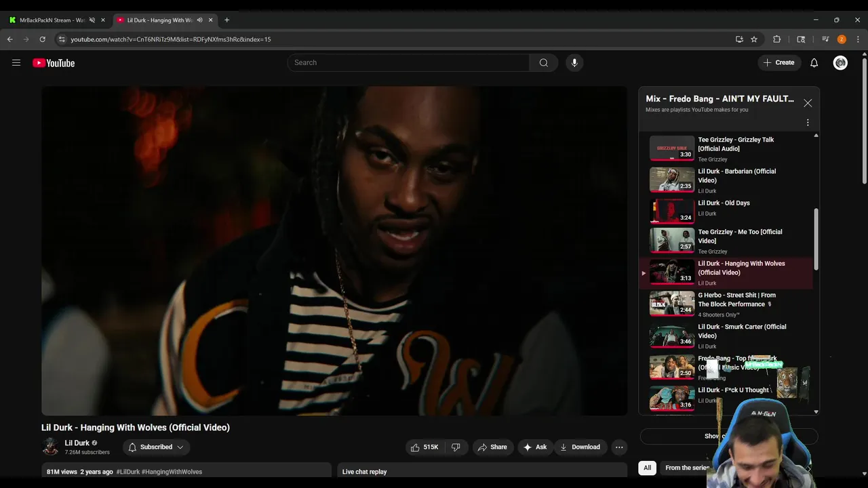Share the video
The image size is (868, 488).
point(492,447)
